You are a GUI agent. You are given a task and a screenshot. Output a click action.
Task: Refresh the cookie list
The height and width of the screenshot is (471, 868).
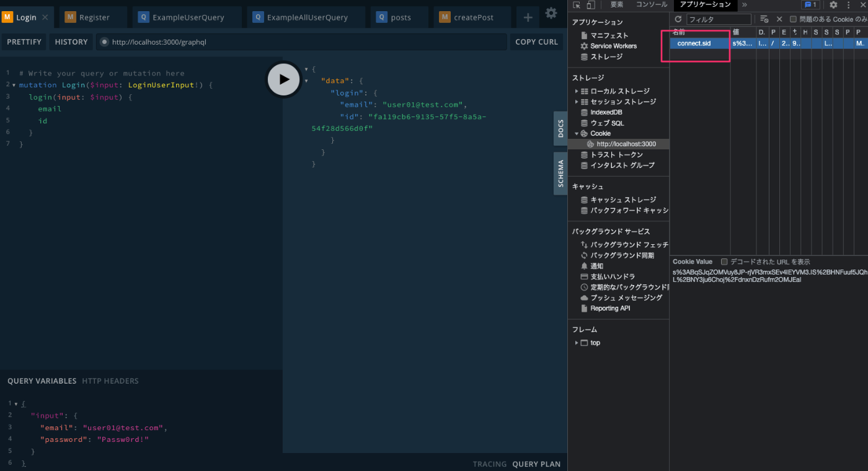point(678,19)
